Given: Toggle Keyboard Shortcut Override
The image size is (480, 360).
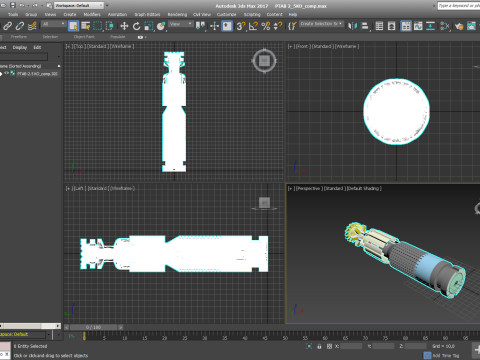Looking at the screenshot, I should [227, 26].
